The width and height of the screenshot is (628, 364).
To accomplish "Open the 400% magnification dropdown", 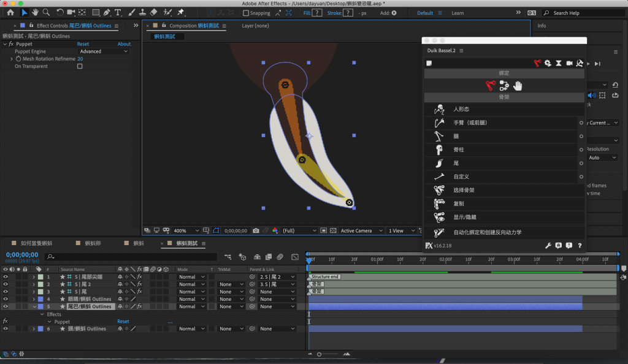I will 187,230.
